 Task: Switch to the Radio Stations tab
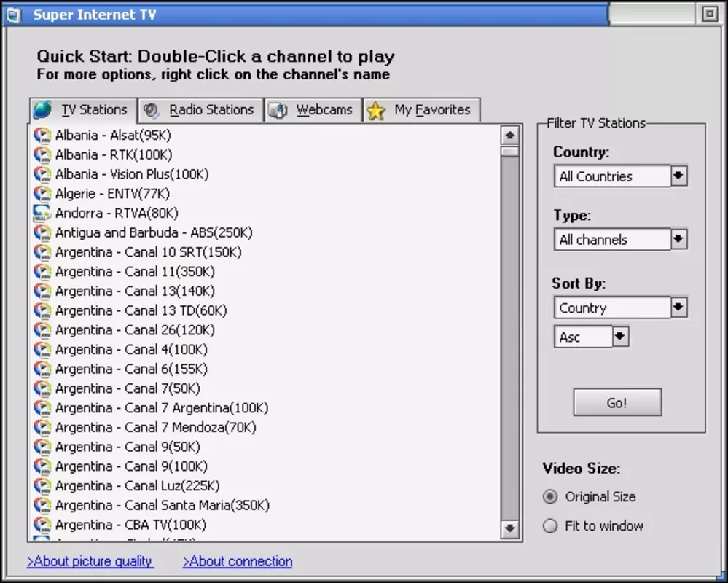tap(200, 110)
